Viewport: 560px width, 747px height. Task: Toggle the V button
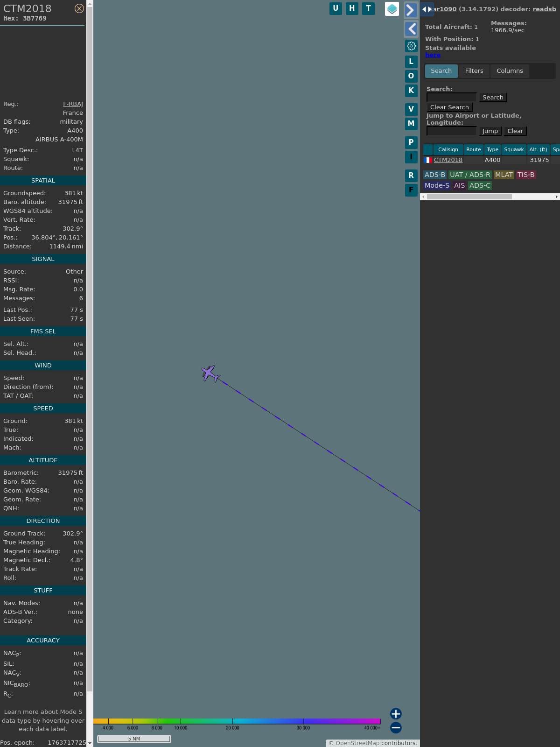(411, 109)
